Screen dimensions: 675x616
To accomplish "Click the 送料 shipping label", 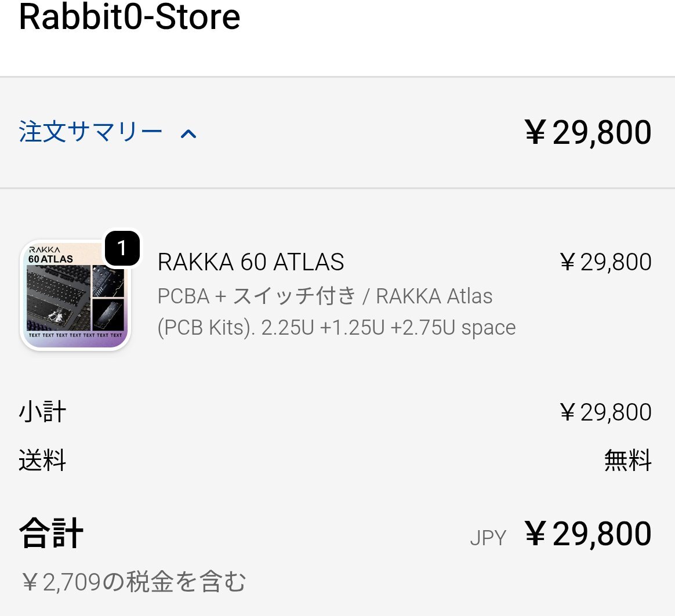I will pos(42,461).
